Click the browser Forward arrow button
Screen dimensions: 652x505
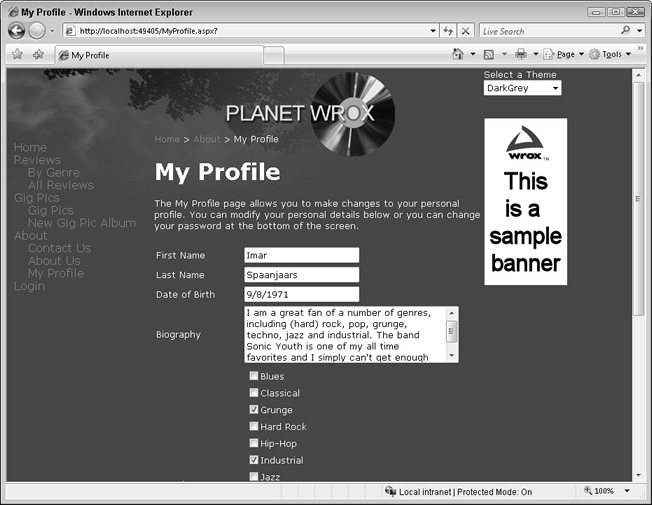tap(37, 31)
